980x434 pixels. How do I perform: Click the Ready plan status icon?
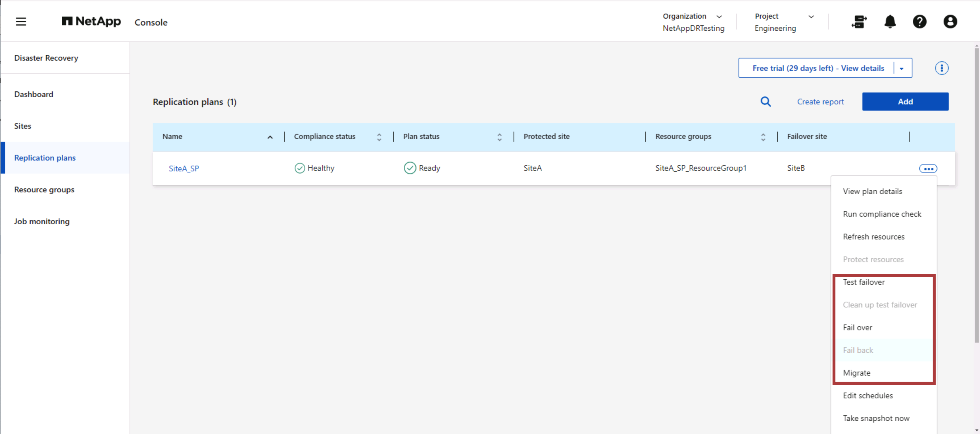410,168
